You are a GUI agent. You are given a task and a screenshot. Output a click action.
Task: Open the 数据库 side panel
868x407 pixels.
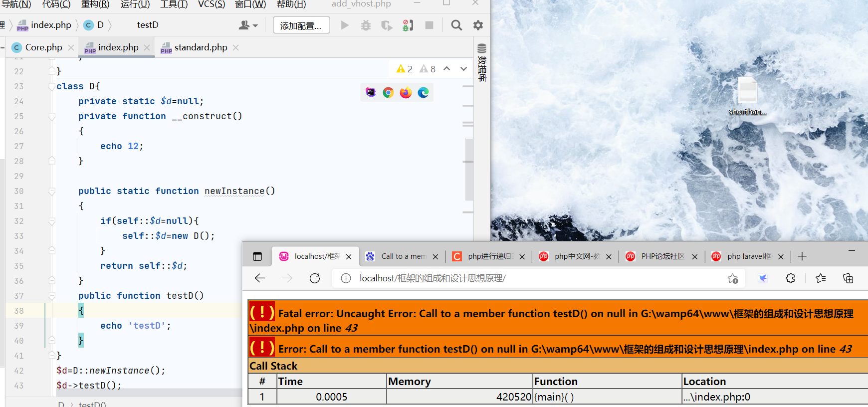(482, 63)
